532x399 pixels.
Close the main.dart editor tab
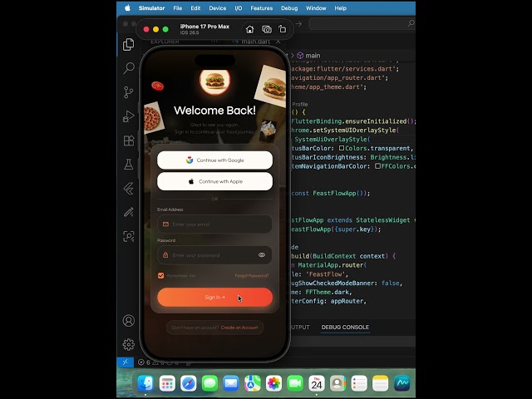(278, 42)
